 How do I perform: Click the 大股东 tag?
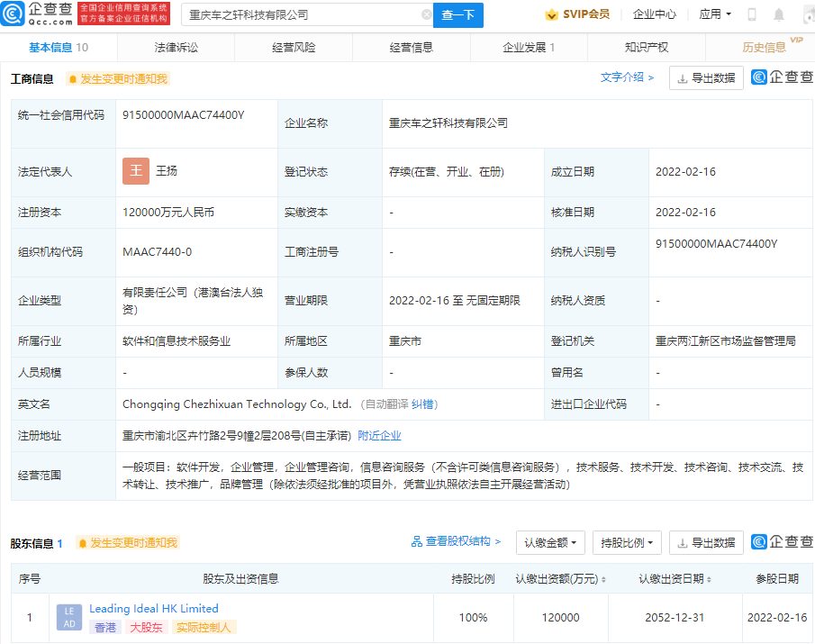coord(146,628)
